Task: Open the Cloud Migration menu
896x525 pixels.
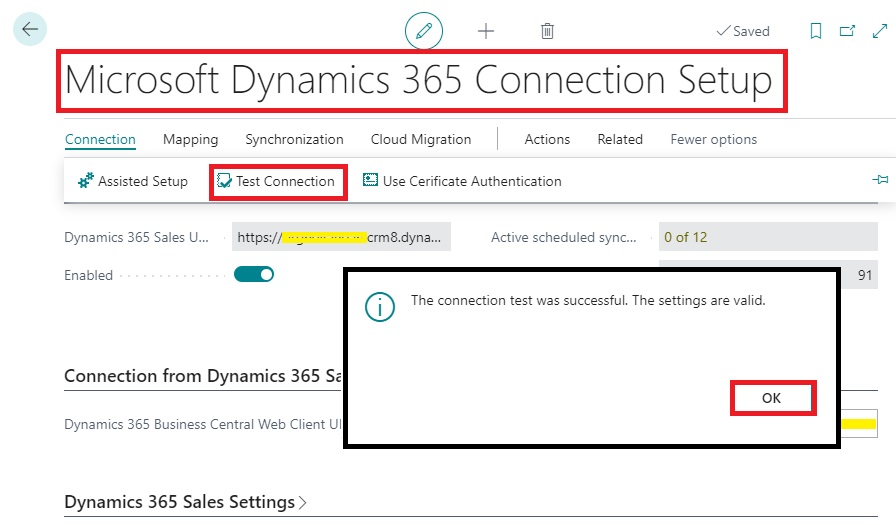Action: [420, 139]
